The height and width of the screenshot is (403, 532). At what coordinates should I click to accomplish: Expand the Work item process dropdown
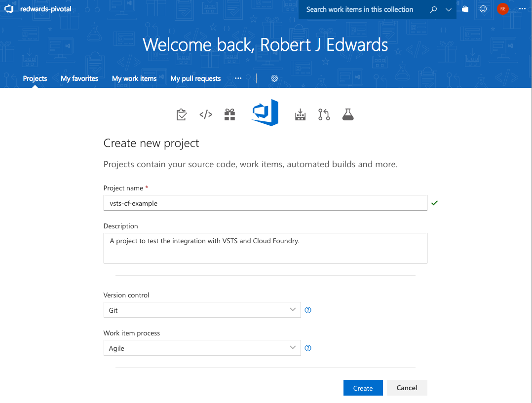tap(202, 348)
